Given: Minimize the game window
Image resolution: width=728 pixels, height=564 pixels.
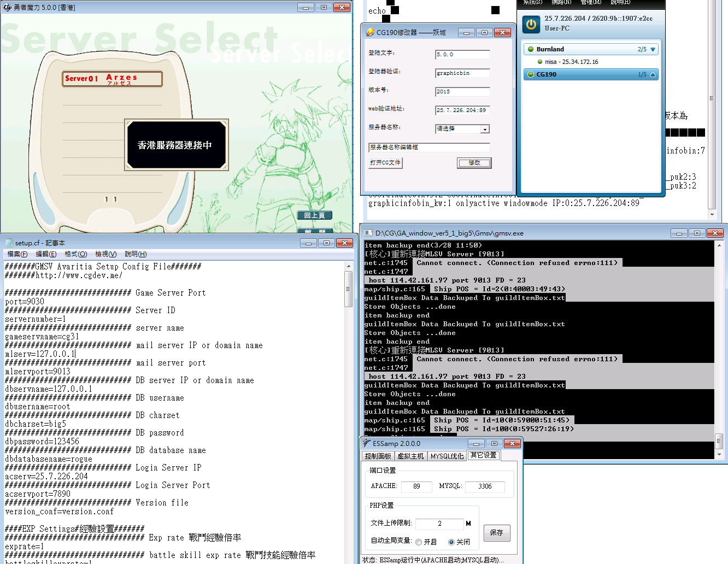Looking at the screenshot, I should [x=306, y=8].
